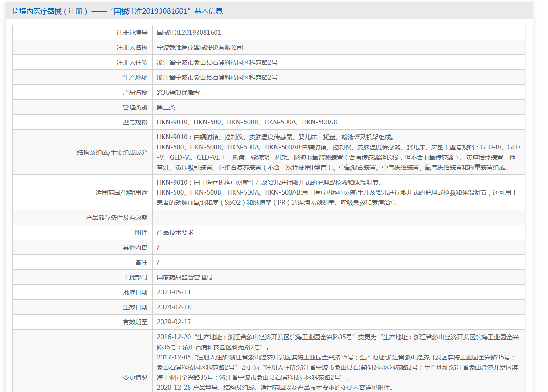Click the expiry date 2029-02-17
Image resolution: width=548 pixels, height=392 pixels.
[174, 322]
